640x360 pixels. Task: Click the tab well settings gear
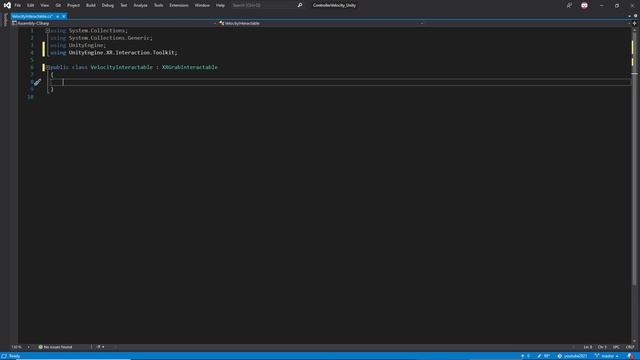click(636, 16)
